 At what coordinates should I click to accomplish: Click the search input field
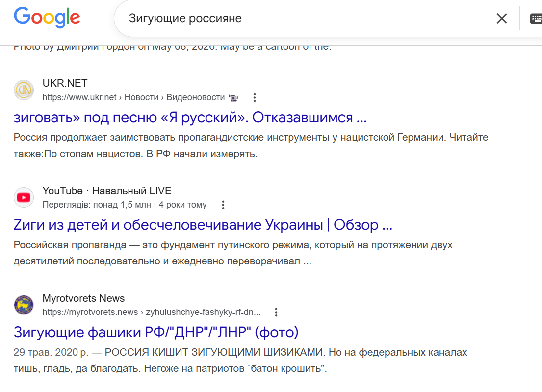(304, 18)
